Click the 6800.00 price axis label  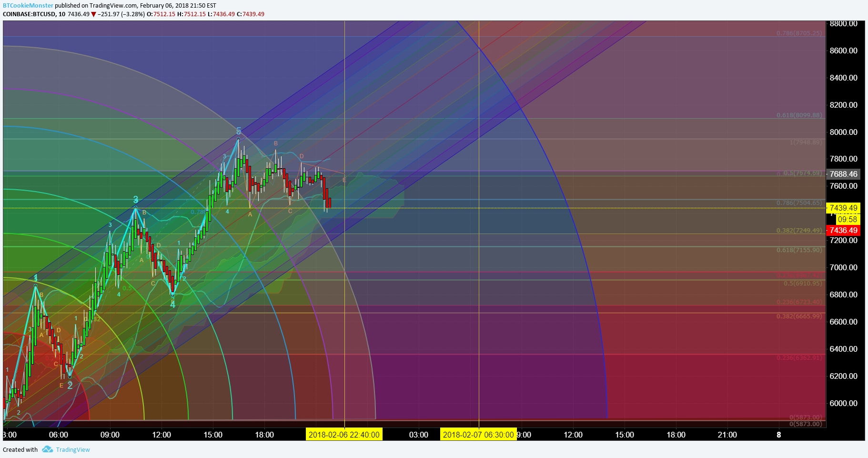[x=843, y=295]
